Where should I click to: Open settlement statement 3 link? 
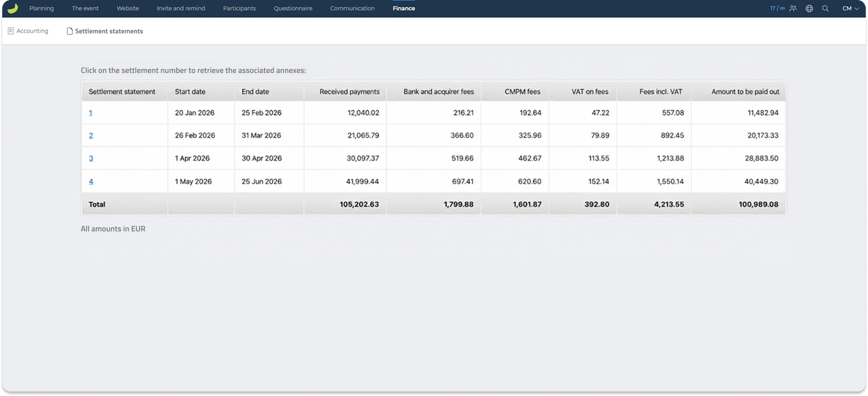[91, 158]
